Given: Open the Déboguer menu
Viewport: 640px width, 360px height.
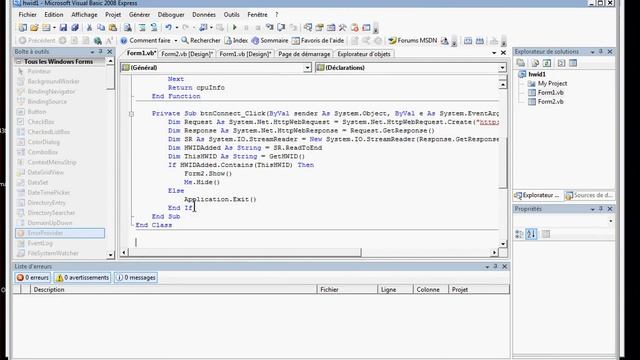Looking at the screenshot, I should click(171, 15).
